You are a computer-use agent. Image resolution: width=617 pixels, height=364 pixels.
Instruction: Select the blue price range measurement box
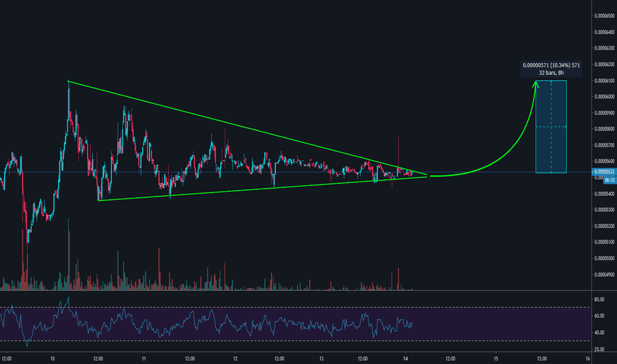tap(551, 126)
